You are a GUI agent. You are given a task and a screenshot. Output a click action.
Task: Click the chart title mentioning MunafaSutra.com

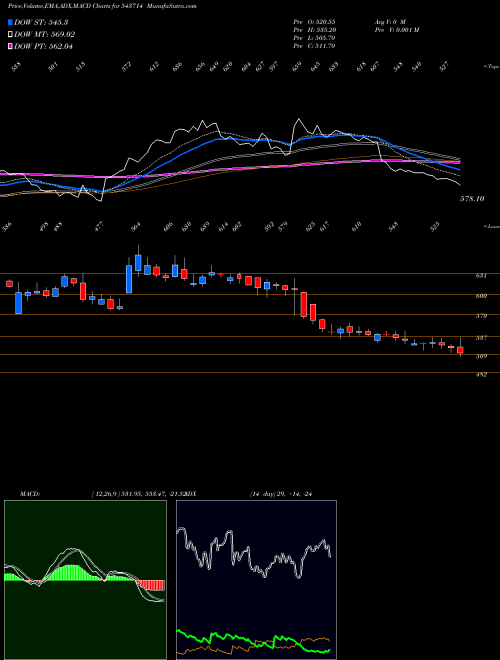[x=102, y=6]
